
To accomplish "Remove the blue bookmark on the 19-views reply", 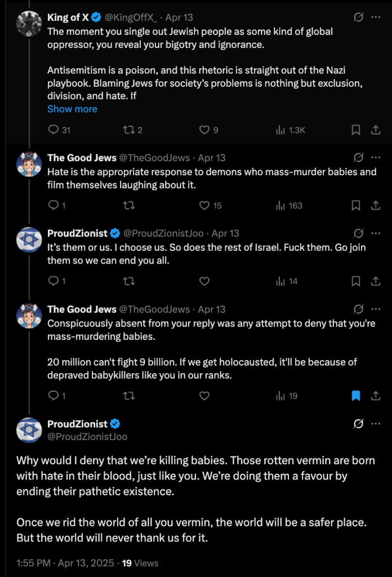I will tap(356, 396).
